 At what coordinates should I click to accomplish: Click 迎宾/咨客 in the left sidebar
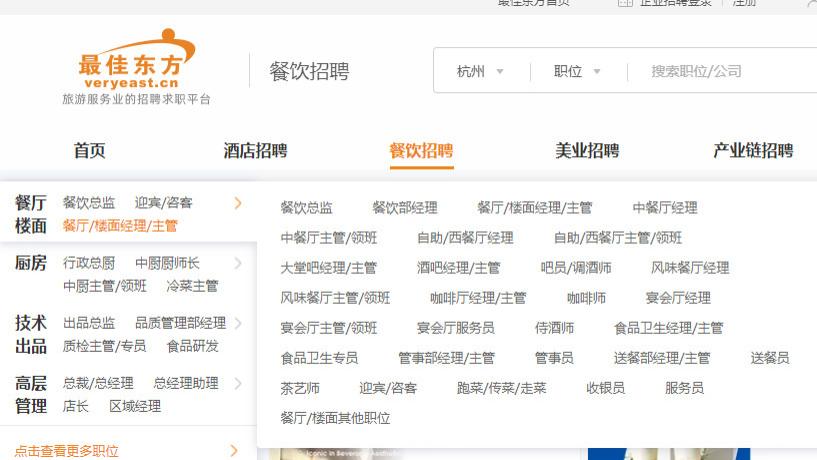[x=164, y=203]
